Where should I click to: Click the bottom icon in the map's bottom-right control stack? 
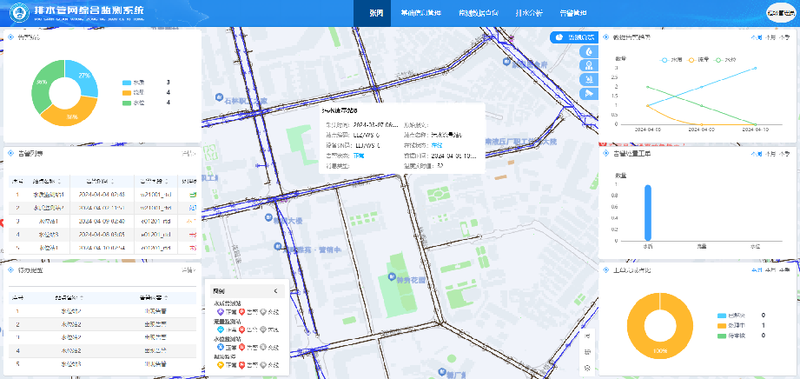point(587,367)
